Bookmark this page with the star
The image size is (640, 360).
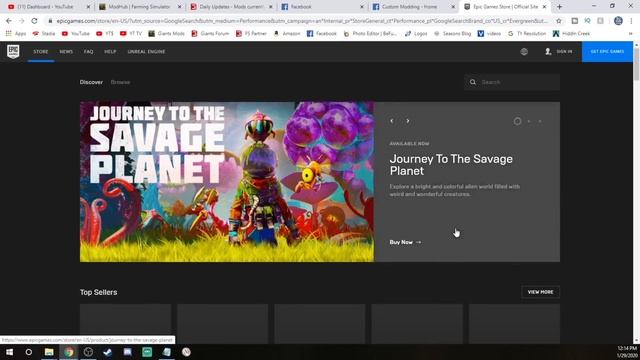click(x=559, y=21)
